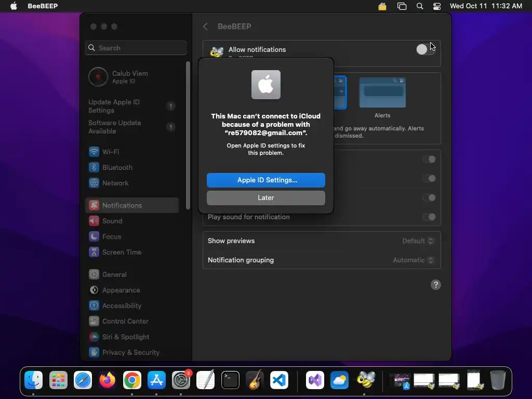Select Control Center in the sidebar
Screen dimensions: 532x399
[x=132, y=321]
